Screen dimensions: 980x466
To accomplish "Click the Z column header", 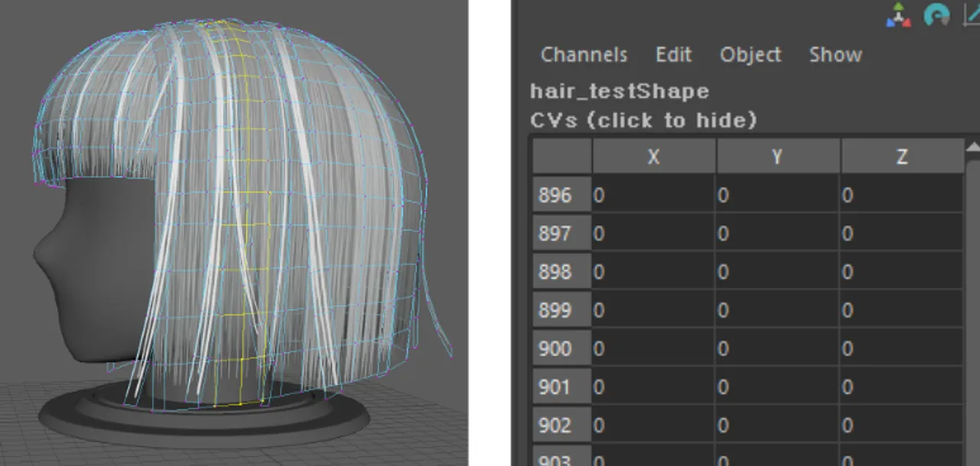I will 901,157.
